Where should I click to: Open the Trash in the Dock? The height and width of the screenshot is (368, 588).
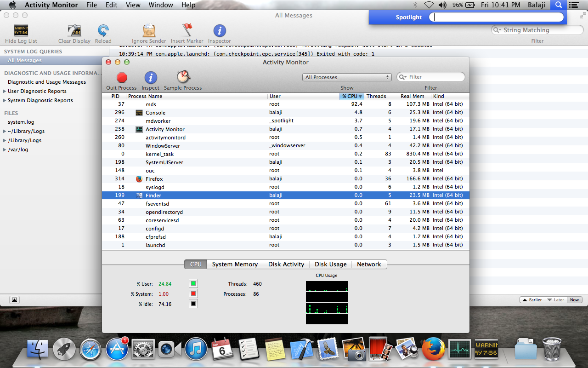[552, 349]
